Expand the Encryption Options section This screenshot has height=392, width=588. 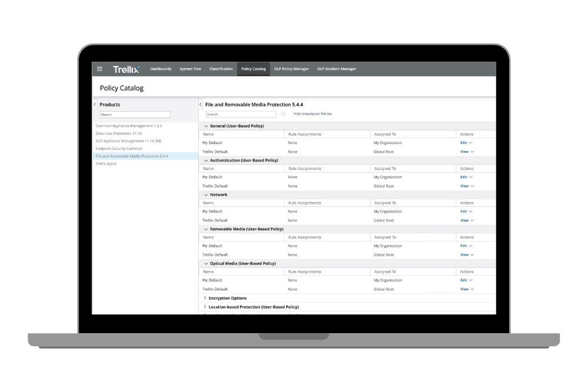tap(205, 298)
